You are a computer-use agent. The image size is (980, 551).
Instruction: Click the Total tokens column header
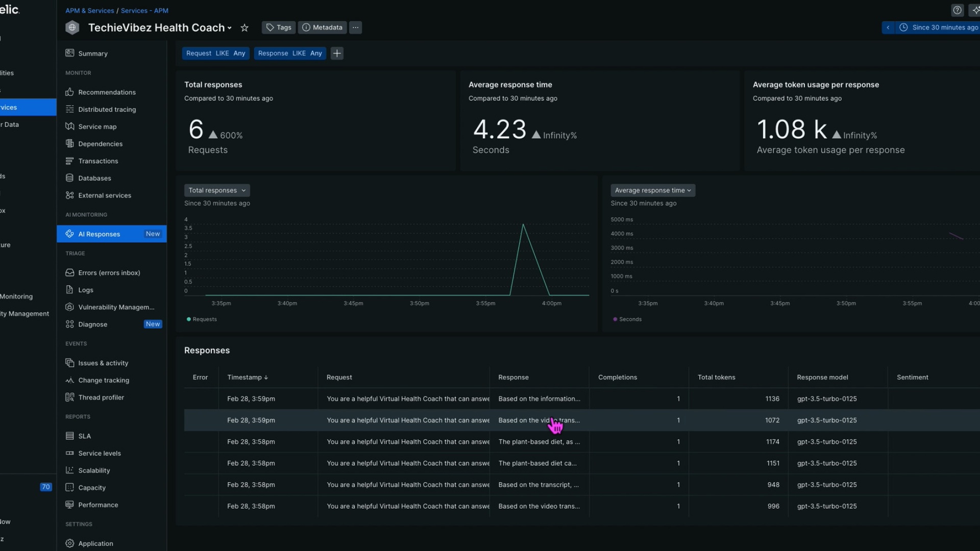[716, 377]
